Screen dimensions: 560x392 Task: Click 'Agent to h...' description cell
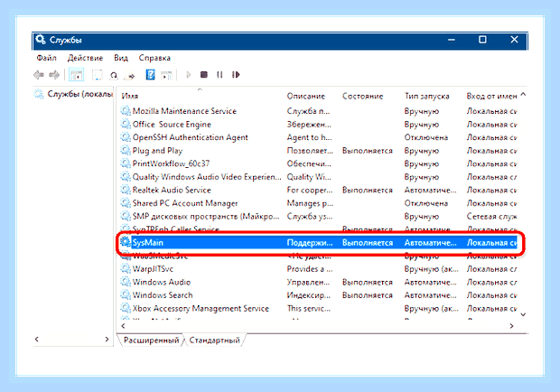309,137
